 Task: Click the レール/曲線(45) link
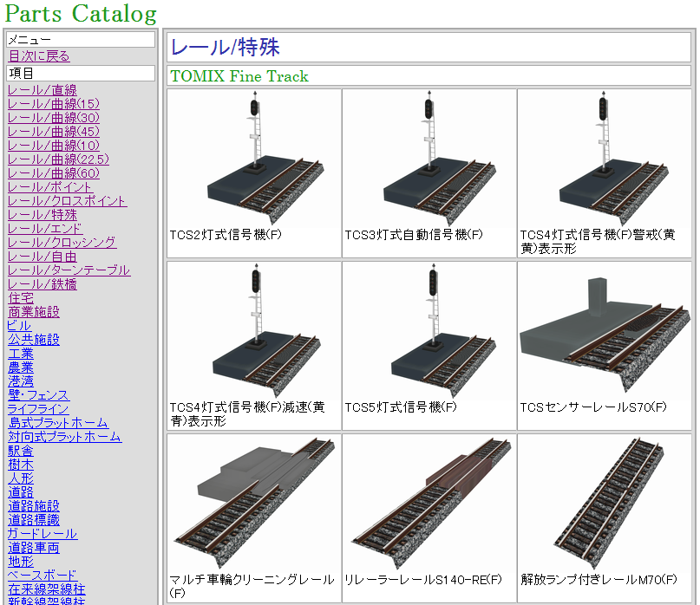[x=54, y=132]
